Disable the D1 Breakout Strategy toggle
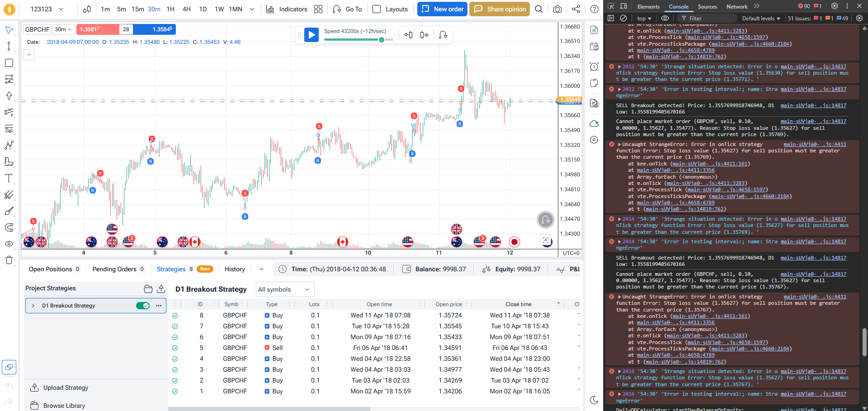The width and height of the screenshot is (868, 411). click(143, 306)
